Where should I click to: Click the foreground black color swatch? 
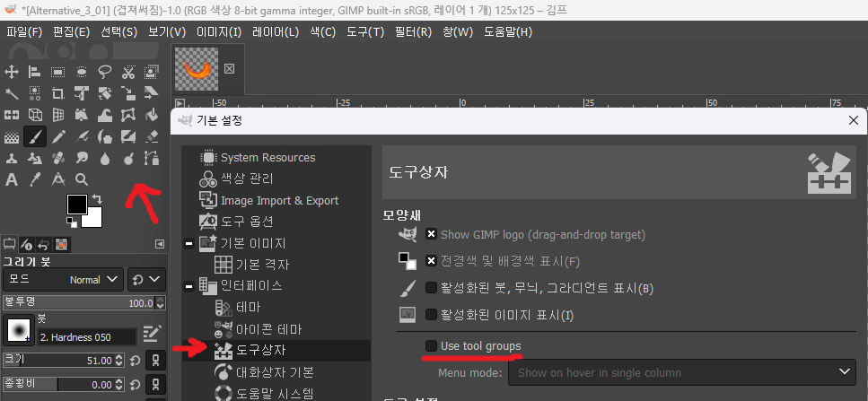click(77, 205)
